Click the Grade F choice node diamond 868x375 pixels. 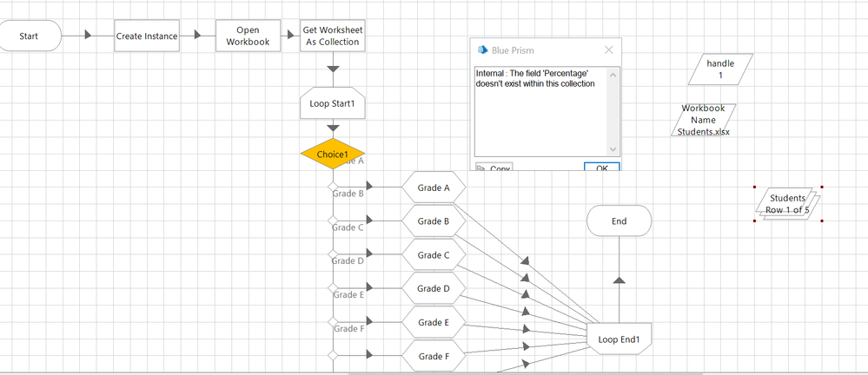(x=333, y=355)
